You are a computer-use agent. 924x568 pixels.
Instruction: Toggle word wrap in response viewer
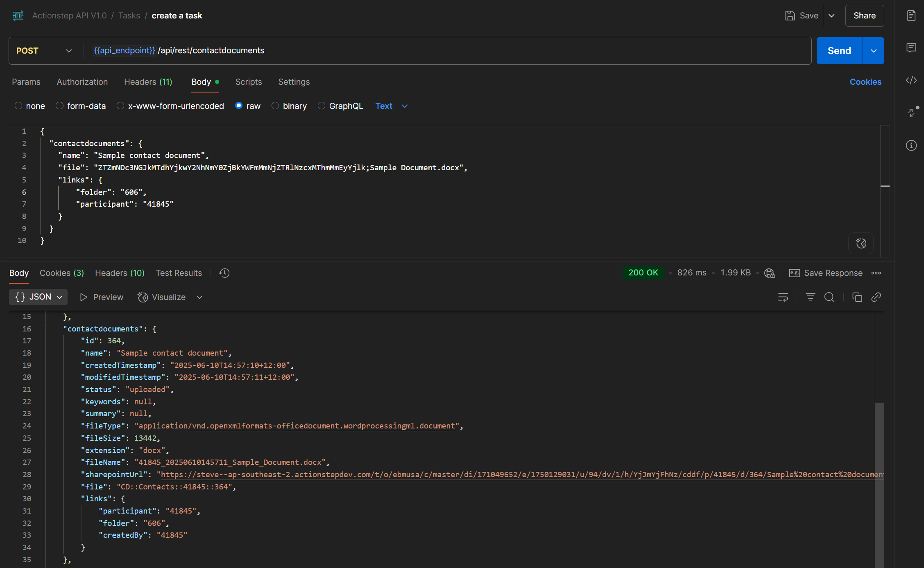783,297
